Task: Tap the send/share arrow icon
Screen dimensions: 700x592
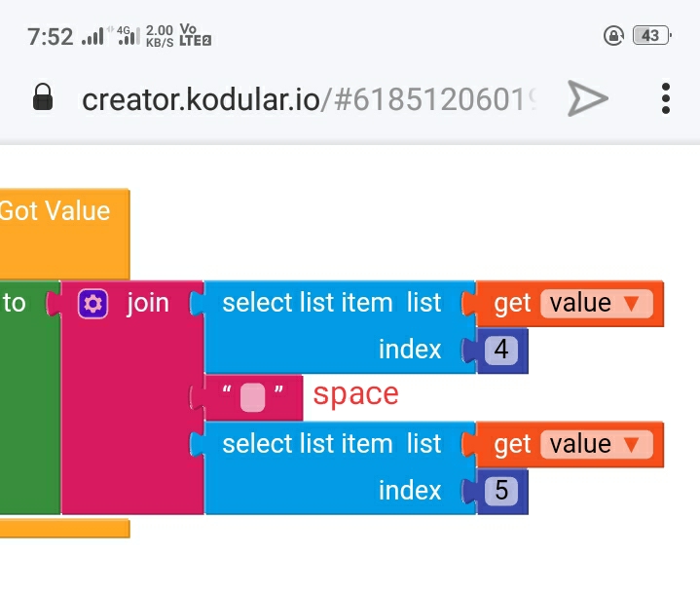Action: [x=587, y=98]
